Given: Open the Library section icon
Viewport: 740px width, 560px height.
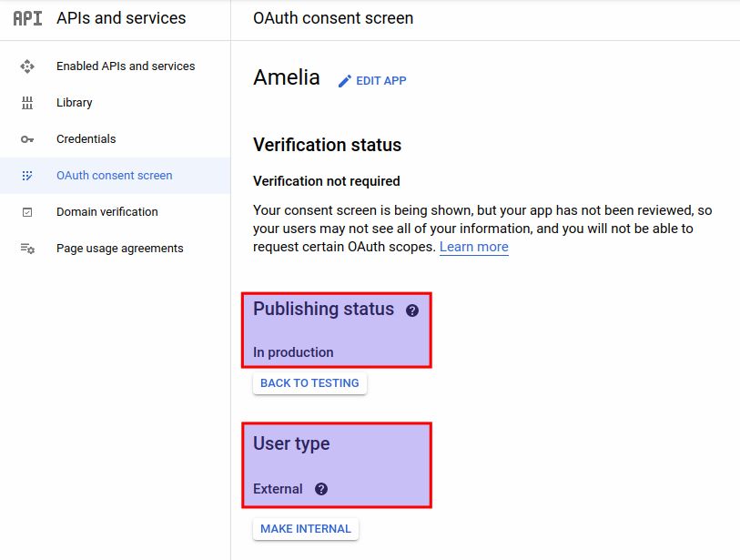Looking at the screenshot, I should pyautogui.click(x=28, y=102).
